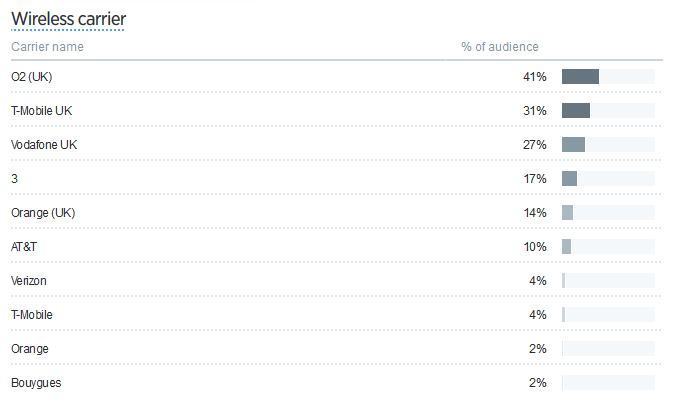Click the AT&T 10% bar
Image resolution: width=674 pixels, height=404 pixels.
608,246
